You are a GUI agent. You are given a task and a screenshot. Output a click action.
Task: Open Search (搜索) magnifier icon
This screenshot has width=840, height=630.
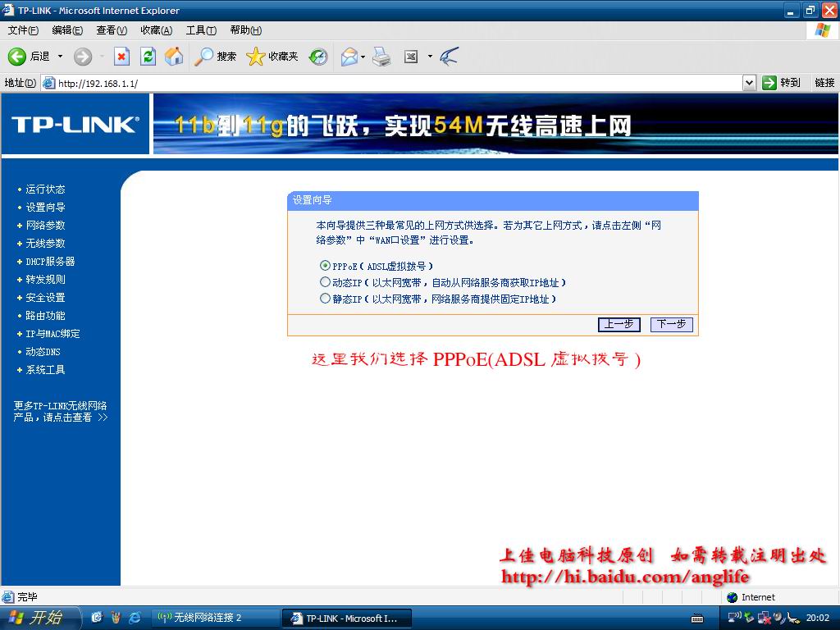pos(203,57)
